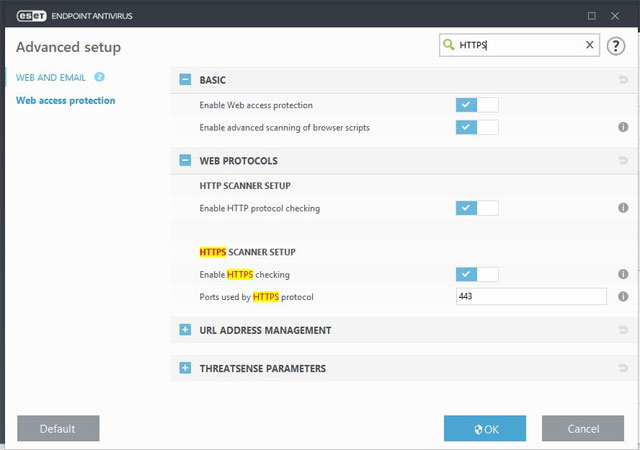
Task: Toggle Enable HTTPS checking switch
Action: click(477, 274)
